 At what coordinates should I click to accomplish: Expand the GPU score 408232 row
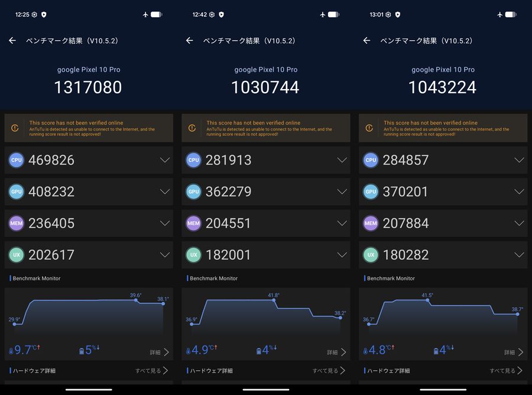tap(165, 192)
